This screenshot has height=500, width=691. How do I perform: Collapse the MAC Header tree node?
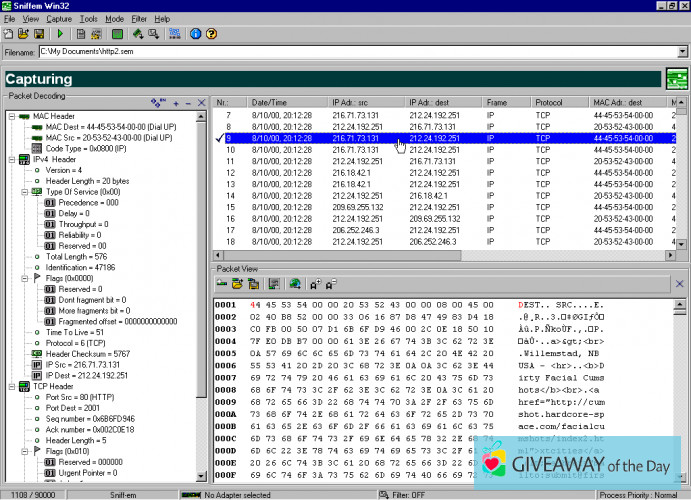point(10,116)
